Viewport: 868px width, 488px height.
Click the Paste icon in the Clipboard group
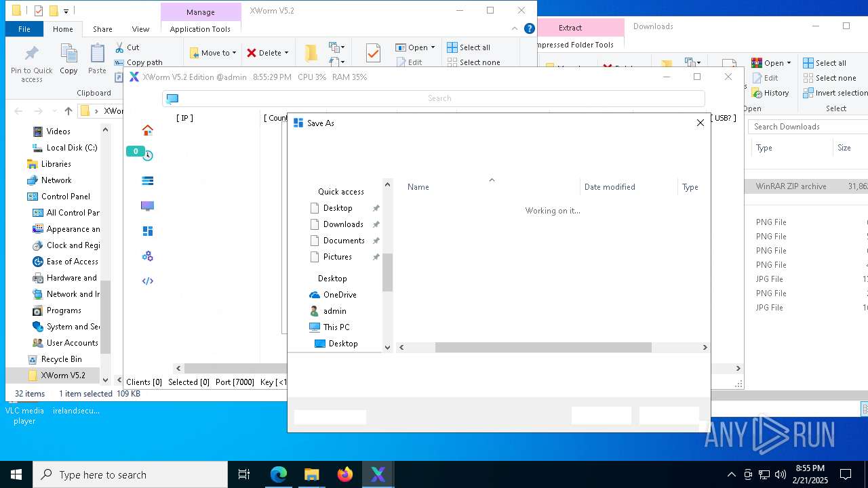click(x=97, y=60)
